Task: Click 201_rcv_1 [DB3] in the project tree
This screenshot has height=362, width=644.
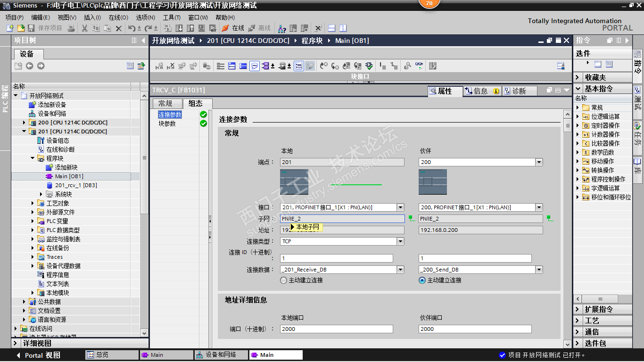Action: (x=76, y=185)
